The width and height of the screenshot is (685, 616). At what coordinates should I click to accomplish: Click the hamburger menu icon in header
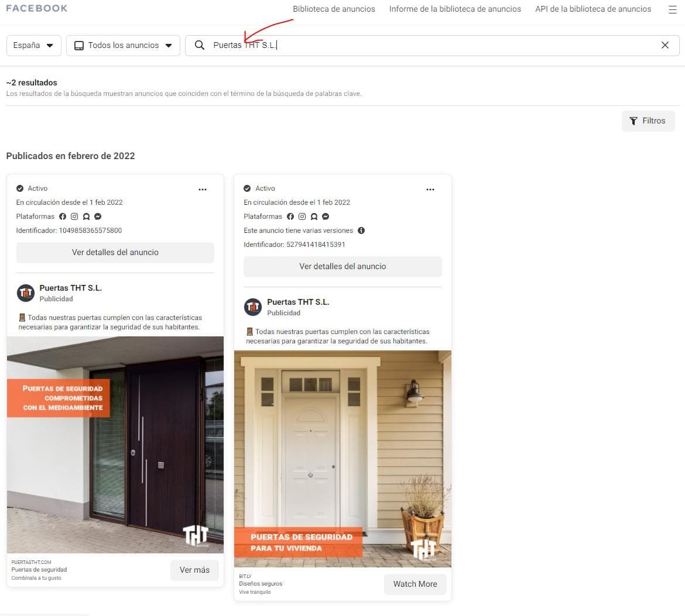coord(672,9)
